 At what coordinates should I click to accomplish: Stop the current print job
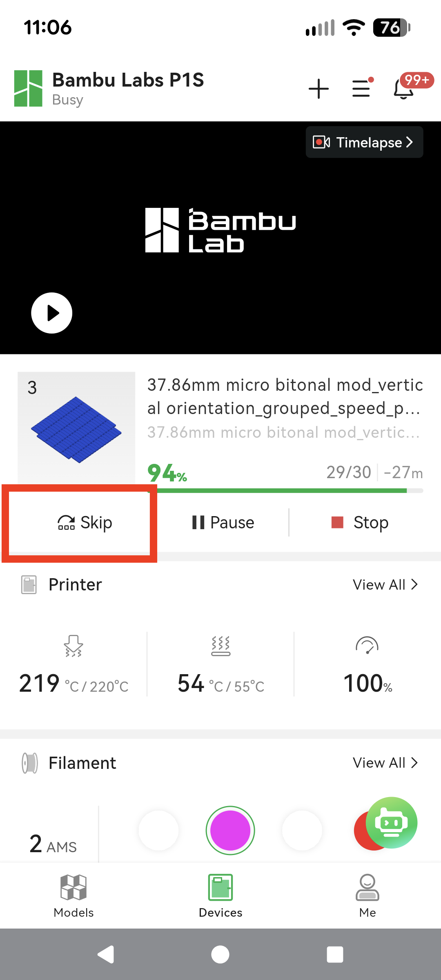coord(360,523)
